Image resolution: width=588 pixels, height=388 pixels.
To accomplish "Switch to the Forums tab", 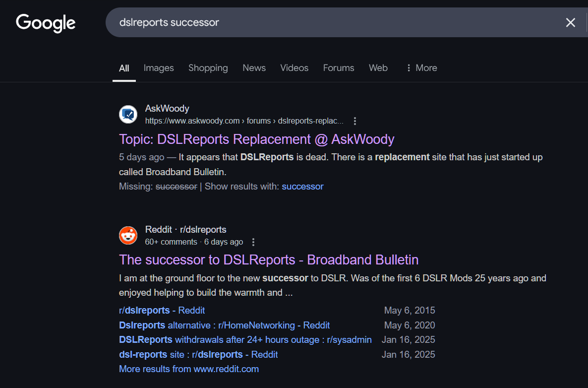I will (x=339, y=68).
